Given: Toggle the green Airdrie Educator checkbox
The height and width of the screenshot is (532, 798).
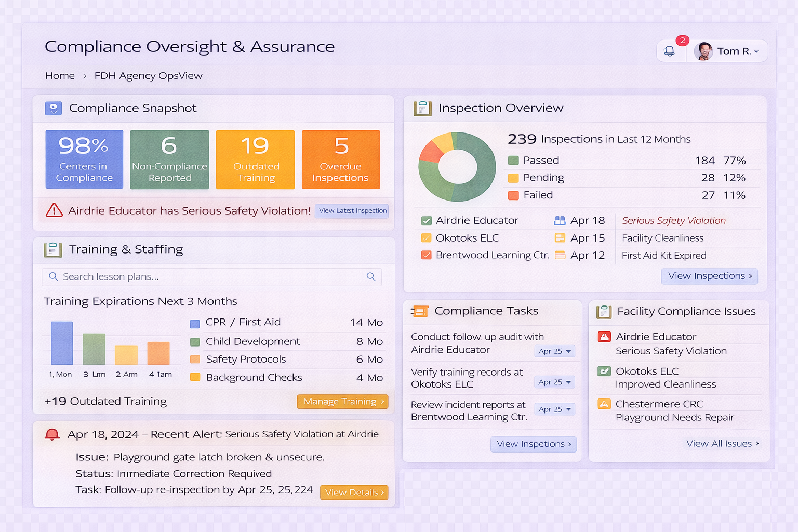Looking at the screenshot, I should click(x=427, y=221).
